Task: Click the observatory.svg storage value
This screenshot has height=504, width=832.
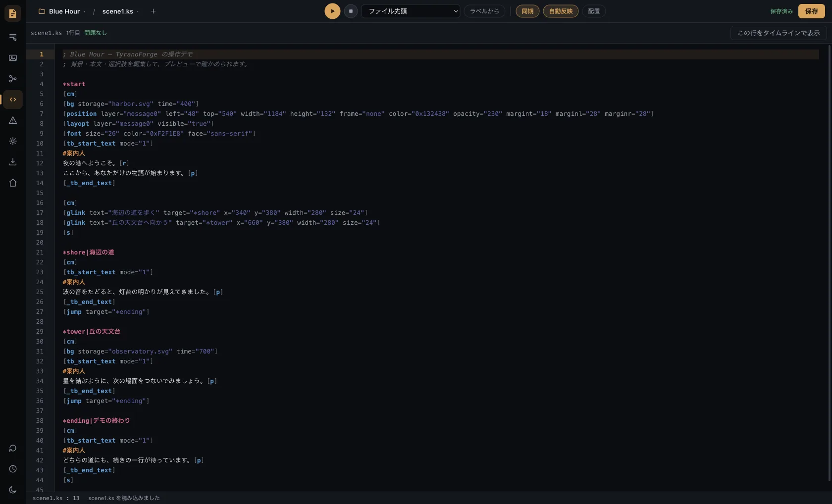Action: (x=140, y=352)
